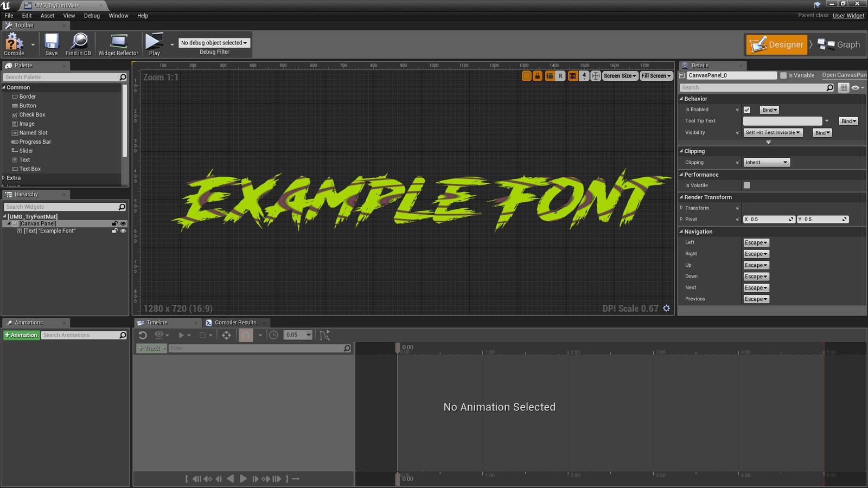The width and height of the screenshot is (868, 488).
Task: Open the Clipping dropdown set to Inherit
Action: pyautogui.click(x=767, y=162)
